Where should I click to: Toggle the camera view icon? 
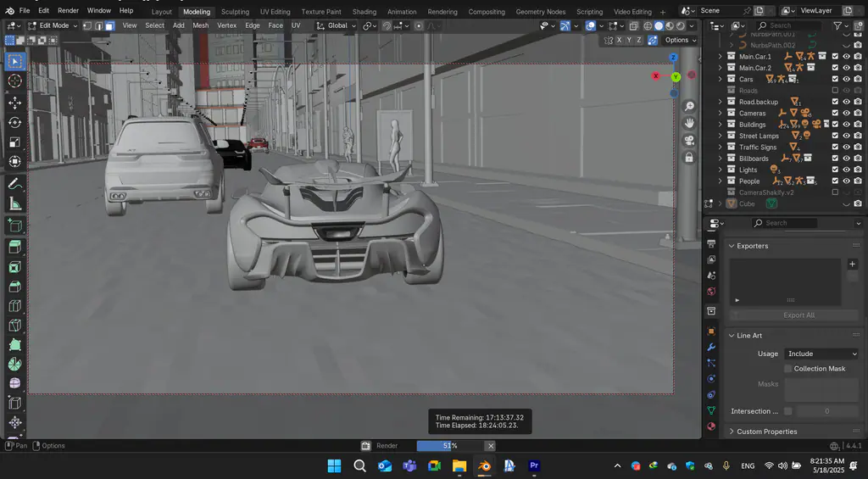point(689,140)
